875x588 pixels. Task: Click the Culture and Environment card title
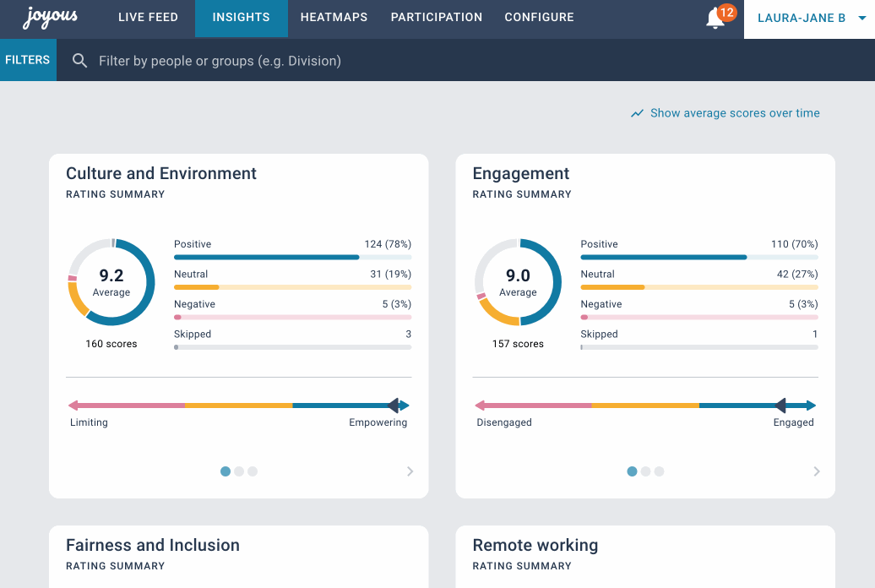click(x=161, y=173)
